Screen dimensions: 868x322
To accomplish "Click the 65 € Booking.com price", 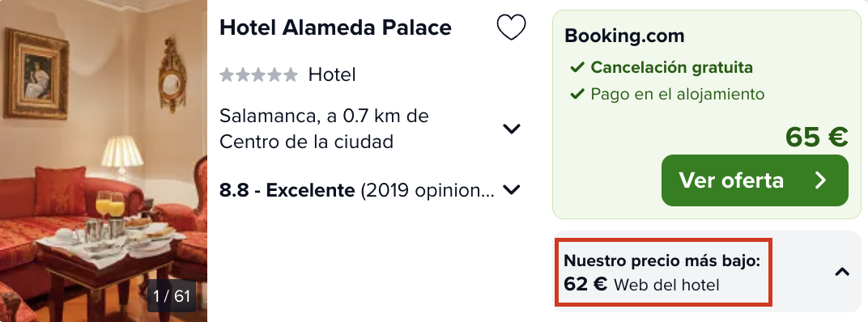I will click(816, 138).
